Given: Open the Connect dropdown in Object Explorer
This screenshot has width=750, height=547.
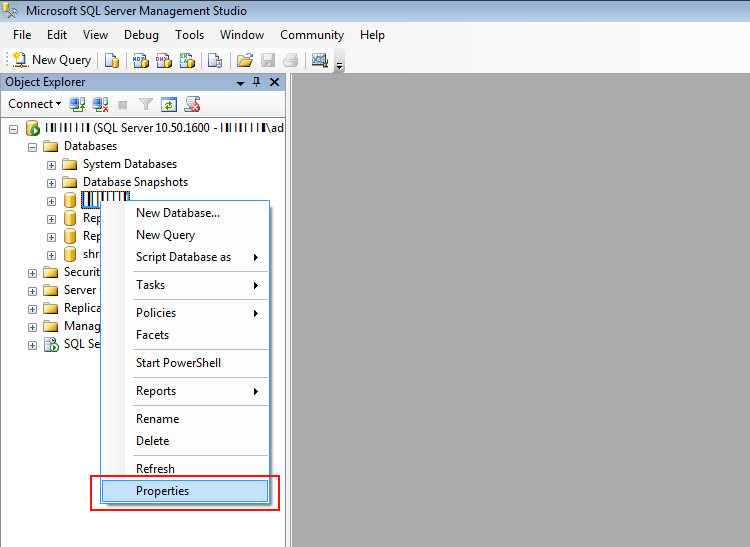Looking at the screenshot, I should coord(34,104).
